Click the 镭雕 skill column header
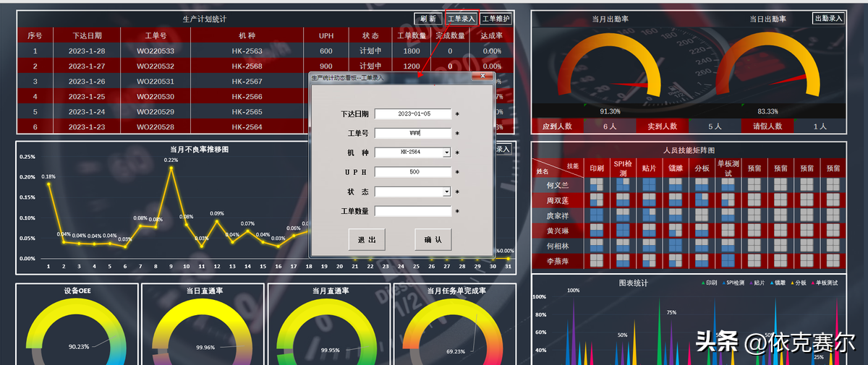 pyautogui.click(x=675, y=168)
